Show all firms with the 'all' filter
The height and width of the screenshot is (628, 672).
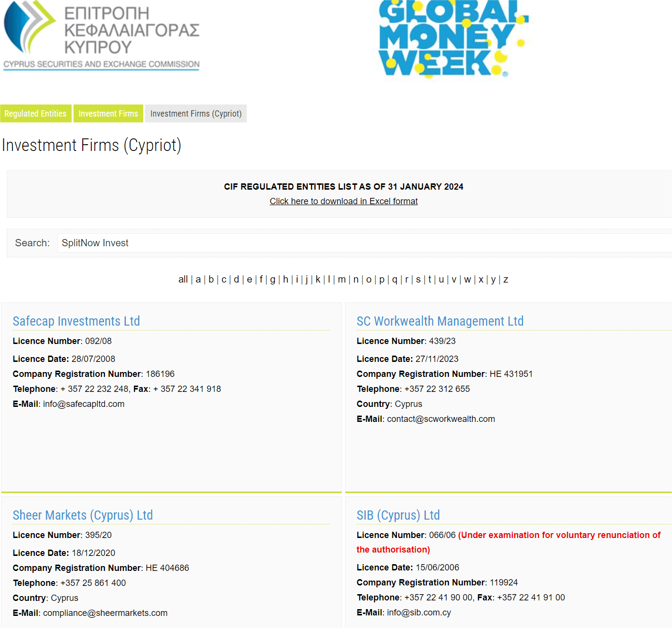click(183, 280)
